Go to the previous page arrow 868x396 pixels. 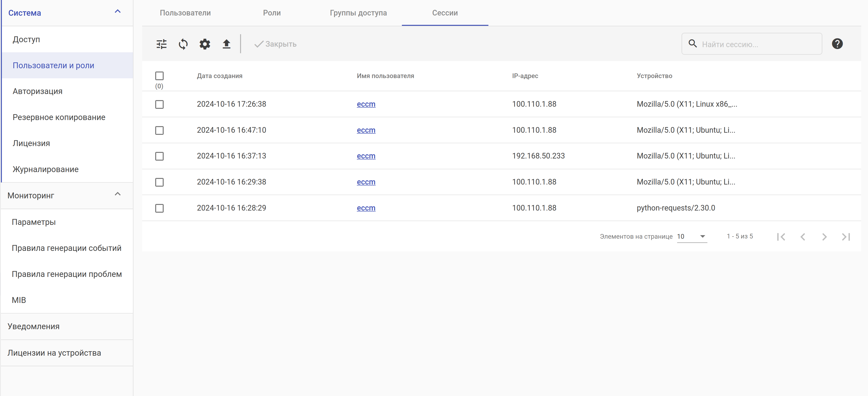[x=803, y=237]
